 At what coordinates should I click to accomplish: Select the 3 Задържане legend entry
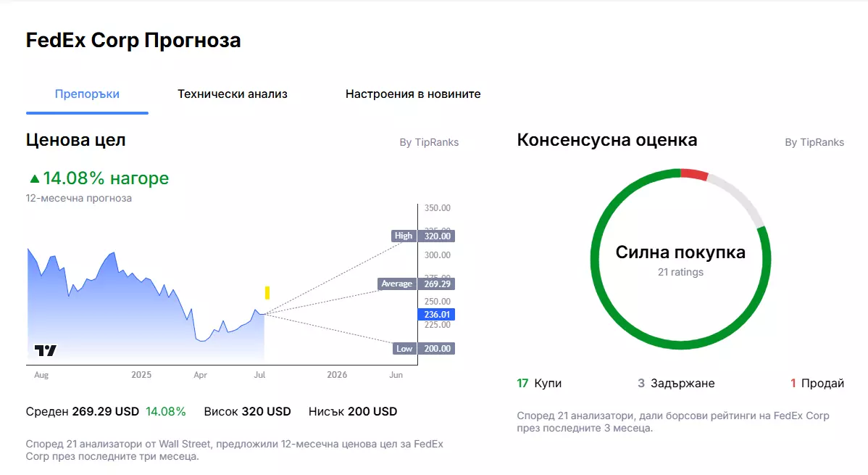(676, 383)
